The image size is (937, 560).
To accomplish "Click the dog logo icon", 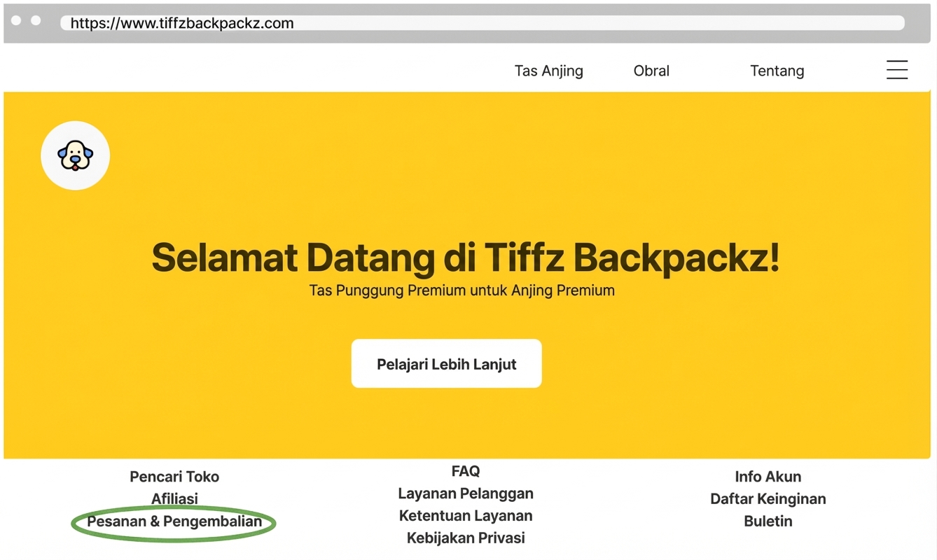I will tap(75, 155).
